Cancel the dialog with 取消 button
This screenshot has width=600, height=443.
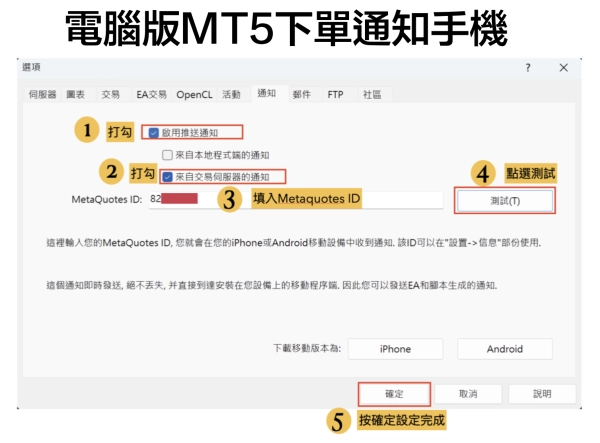(468, 393)
